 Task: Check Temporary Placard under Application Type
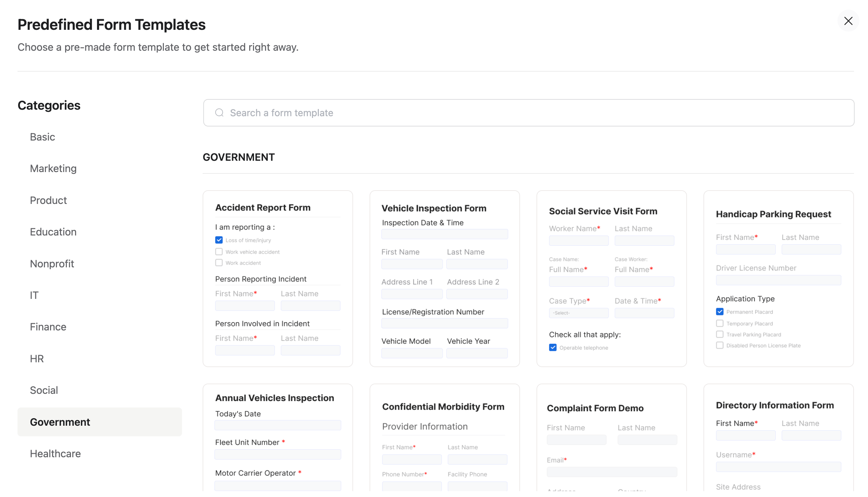719,323
